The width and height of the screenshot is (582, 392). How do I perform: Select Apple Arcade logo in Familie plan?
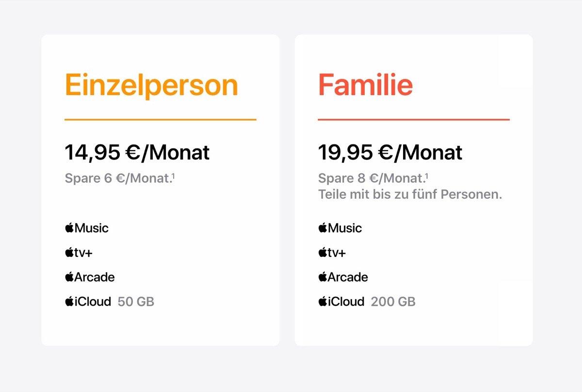pyautogui.click(x=343, y=277)
